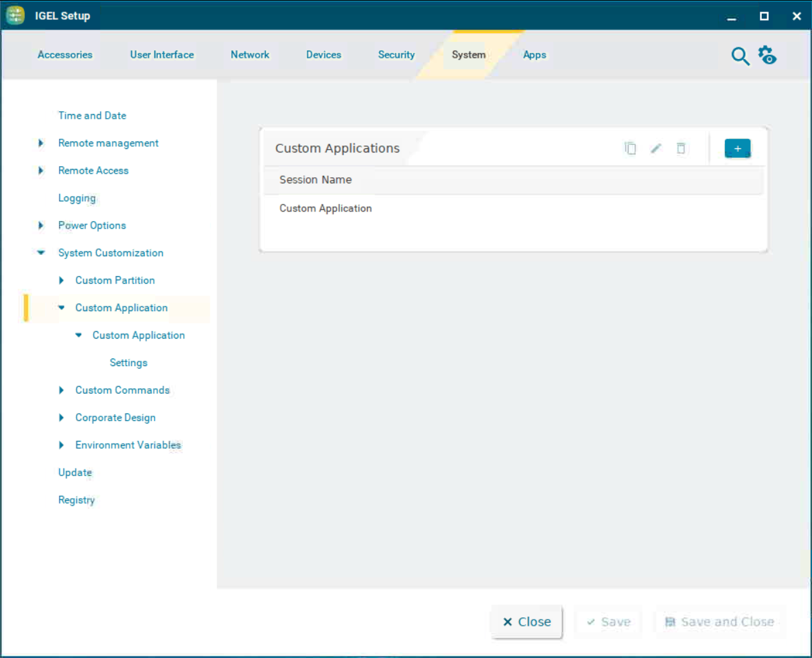The image size is (812, 658).
Task: Add a new custom application with plus button
Action: click(737, 148)
